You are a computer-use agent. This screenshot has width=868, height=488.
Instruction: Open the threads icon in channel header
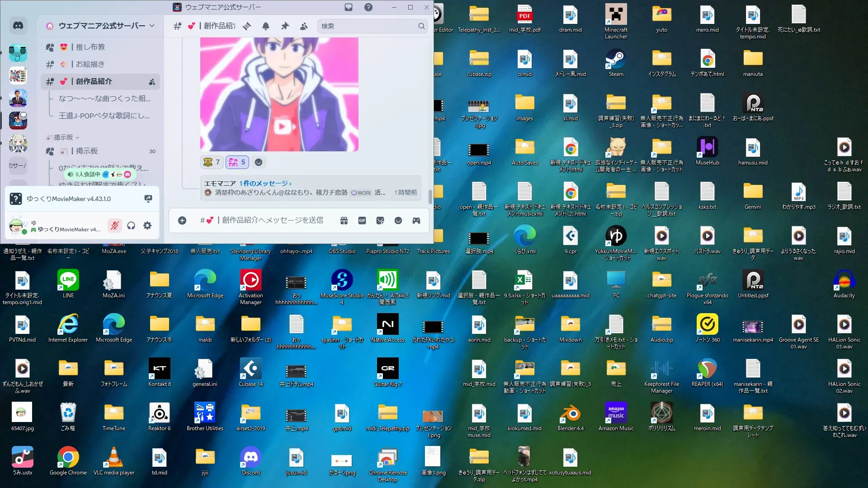click(247, 26)
